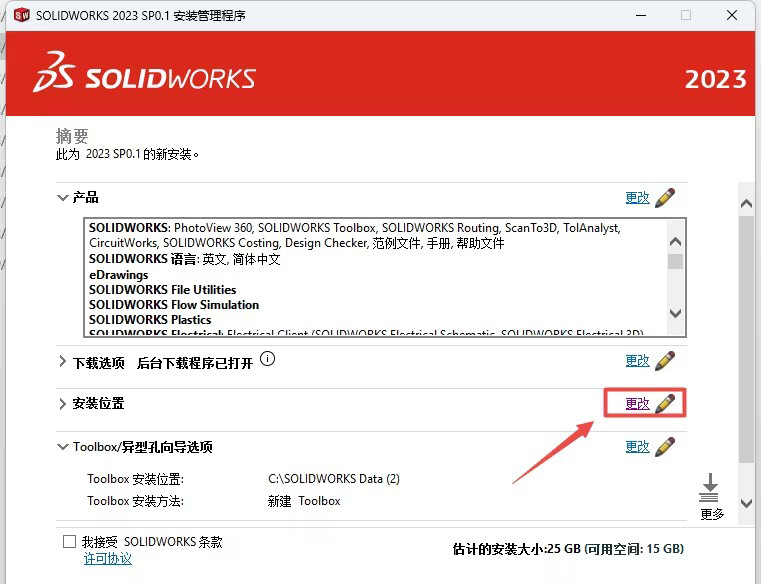
Task: Click the 更多 download arrow icon
Action: coord(709,487)
